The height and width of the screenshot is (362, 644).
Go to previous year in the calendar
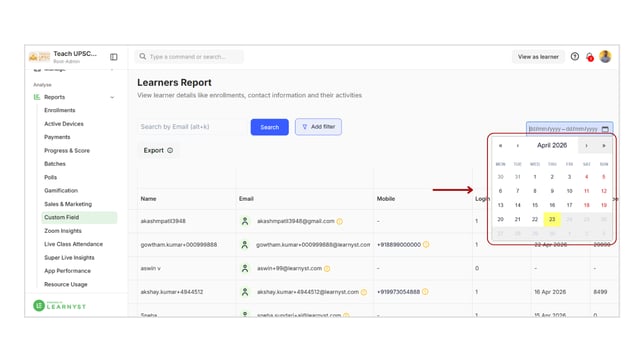pos(500,146)
